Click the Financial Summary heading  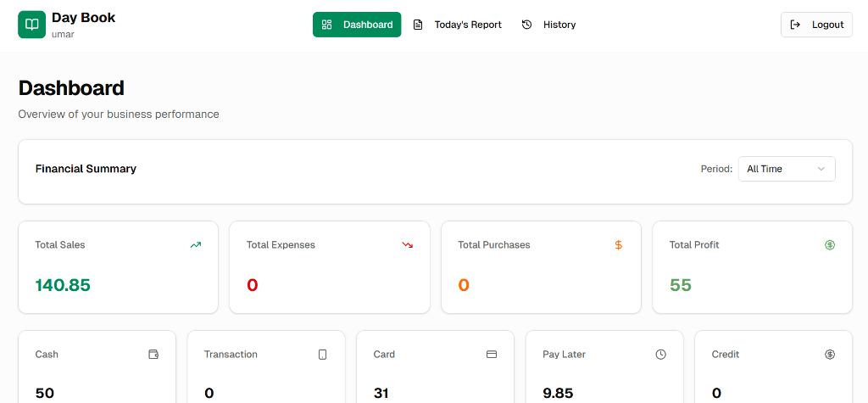pyautogui.click(x=86, y=169)
